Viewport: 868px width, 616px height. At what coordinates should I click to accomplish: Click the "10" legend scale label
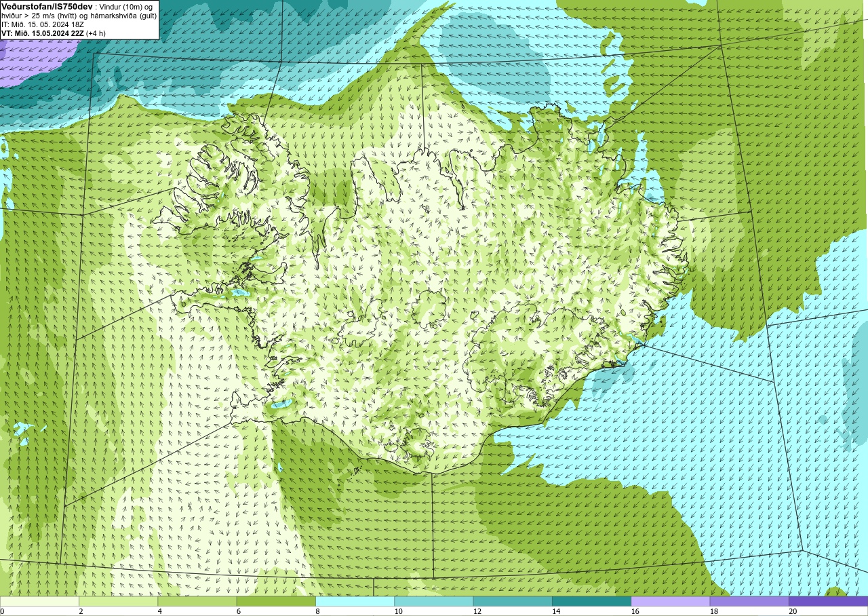coord(399,611)
